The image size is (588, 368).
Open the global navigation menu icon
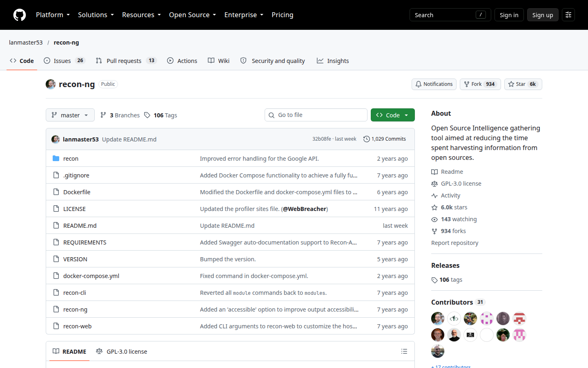(568, 15)
